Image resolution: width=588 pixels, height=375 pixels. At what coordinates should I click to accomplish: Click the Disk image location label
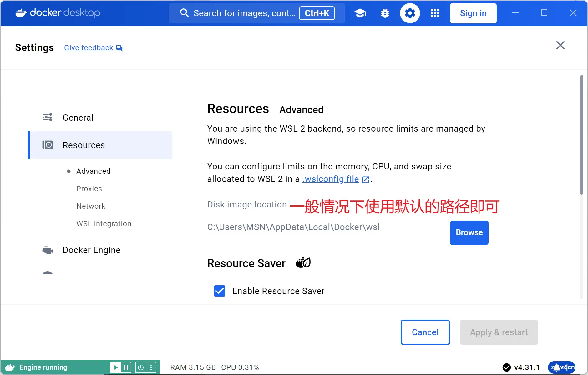point(247,204)
